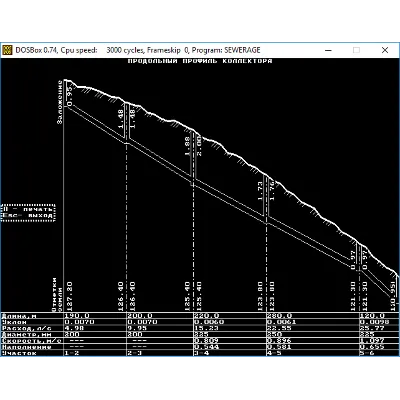Click the slope value 0.0060 cell

[209, 322]
